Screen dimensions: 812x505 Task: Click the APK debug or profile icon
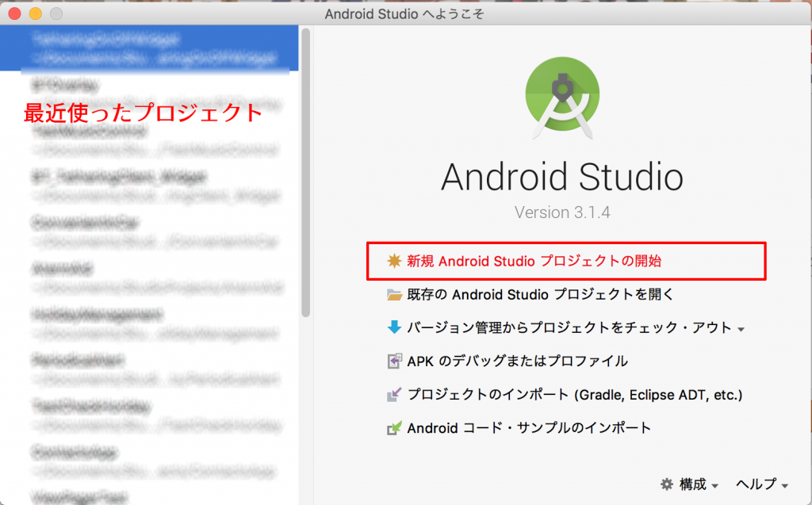(394, 361)
